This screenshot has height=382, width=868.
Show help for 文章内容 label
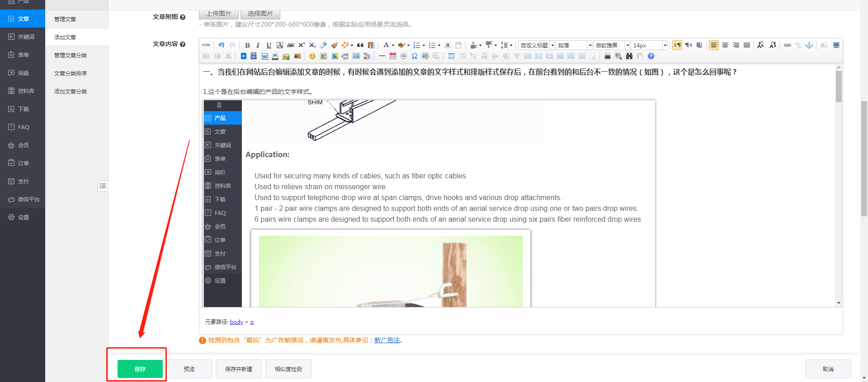183,44
